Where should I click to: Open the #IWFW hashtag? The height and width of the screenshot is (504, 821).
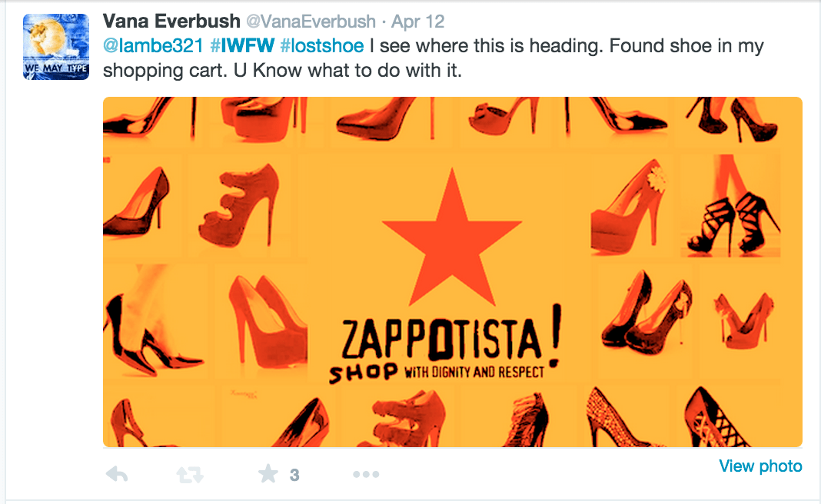pos(241,46)
